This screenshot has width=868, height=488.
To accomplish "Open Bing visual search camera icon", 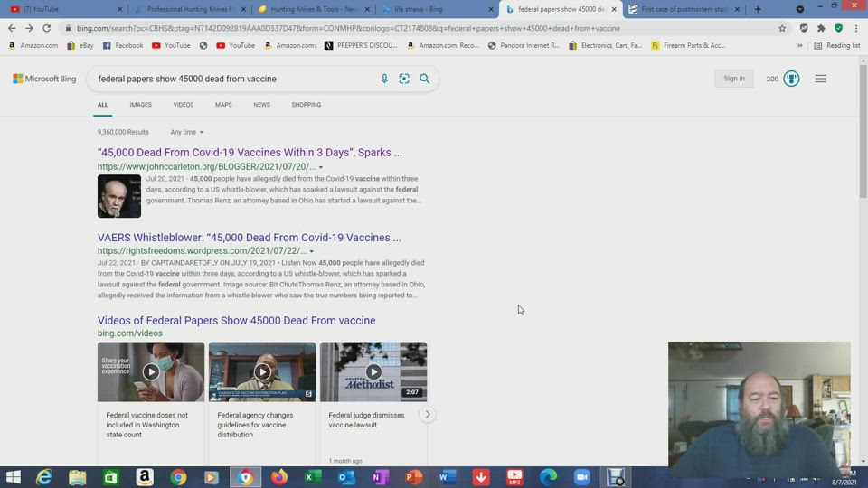I will tap(404, 79).
